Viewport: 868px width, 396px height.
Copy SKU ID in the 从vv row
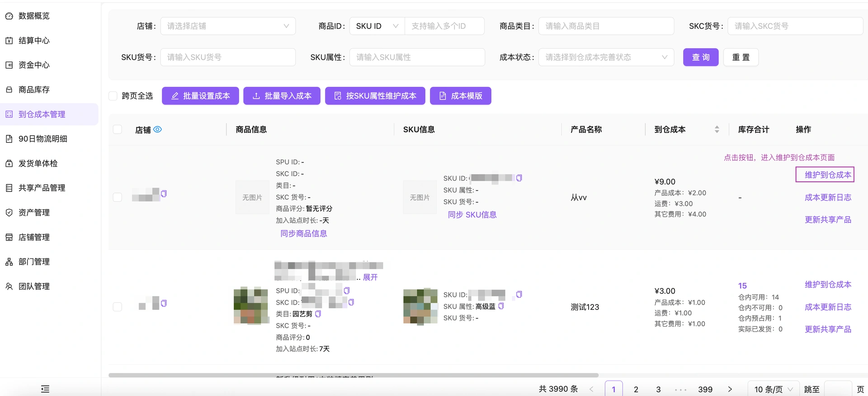click(x=519, y=178)
